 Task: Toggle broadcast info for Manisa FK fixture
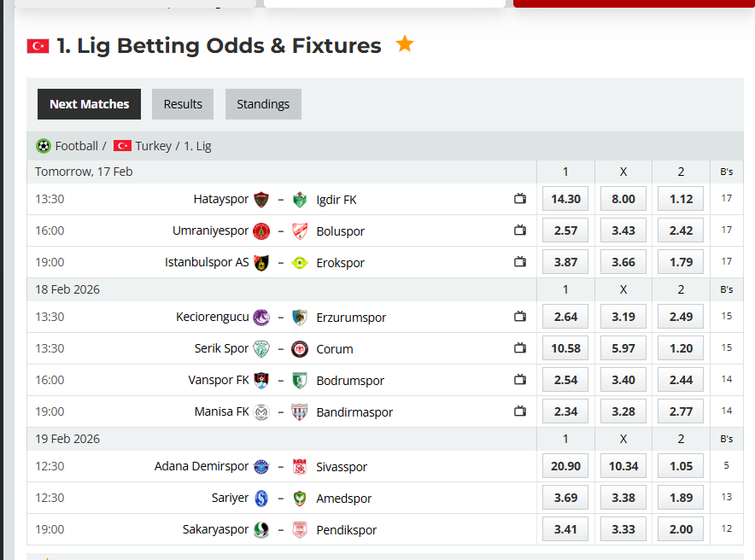[520, 411]
